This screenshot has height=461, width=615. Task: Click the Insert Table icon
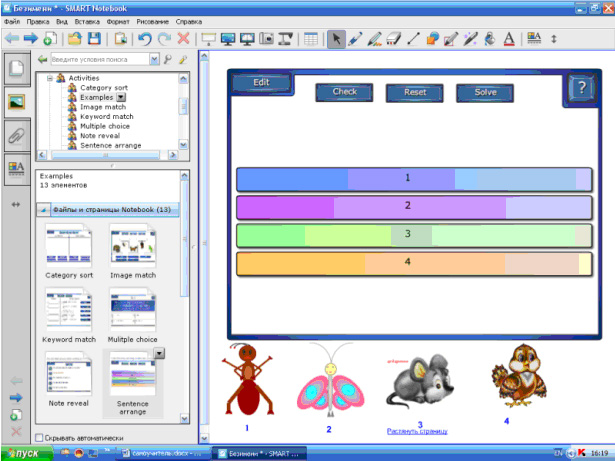(312, 39)
